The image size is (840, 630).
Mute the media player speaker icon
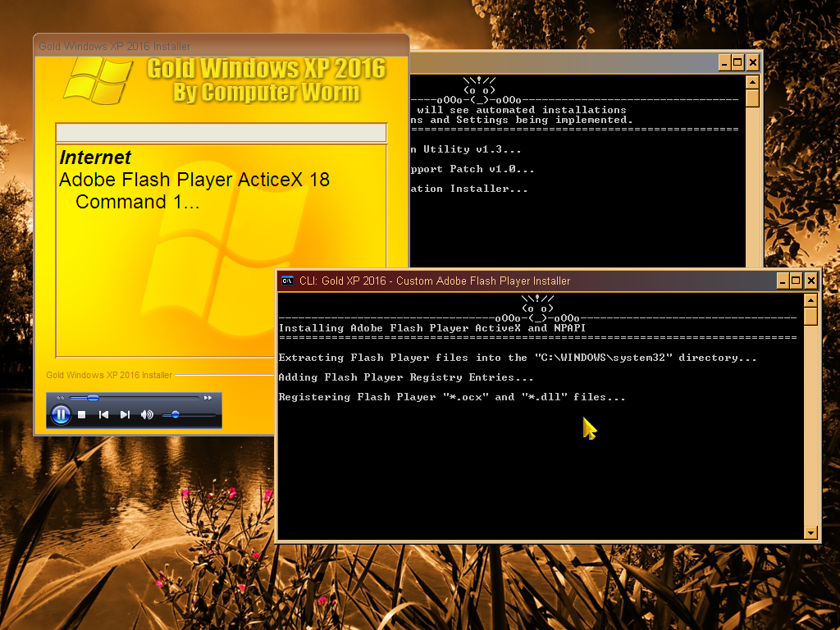pos(147,414)
